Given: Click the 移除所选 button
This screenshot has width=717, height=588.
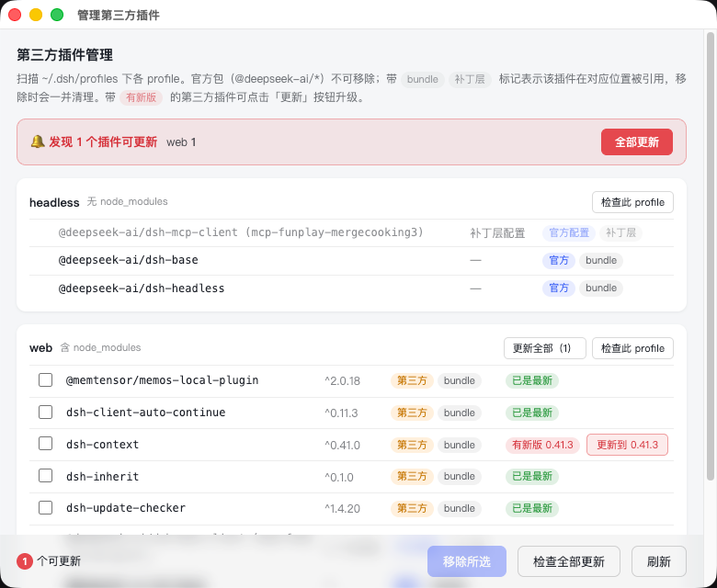Looking at the screenshot, I should tap(466, 561).
